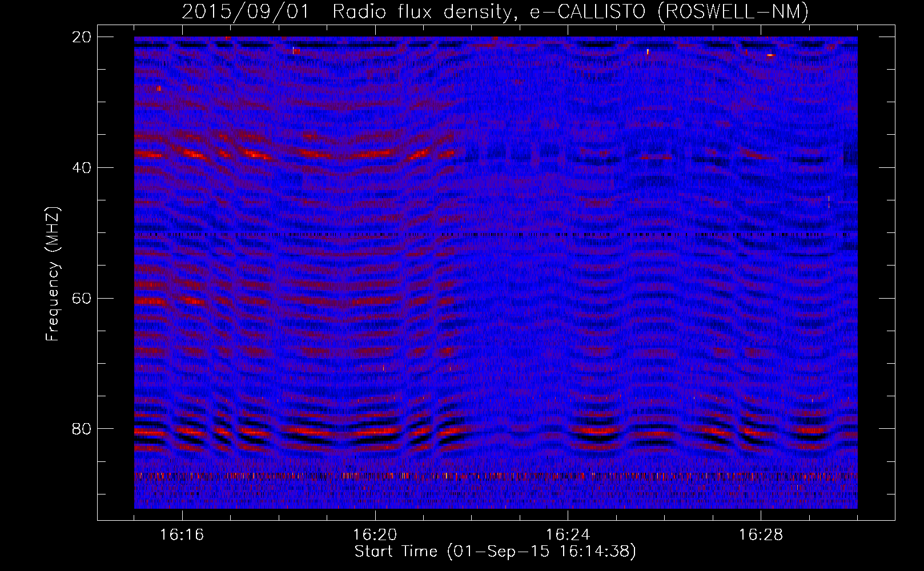
Task: Click the "Frequency (MHZ)" axis label
Action: pos(53,274)
